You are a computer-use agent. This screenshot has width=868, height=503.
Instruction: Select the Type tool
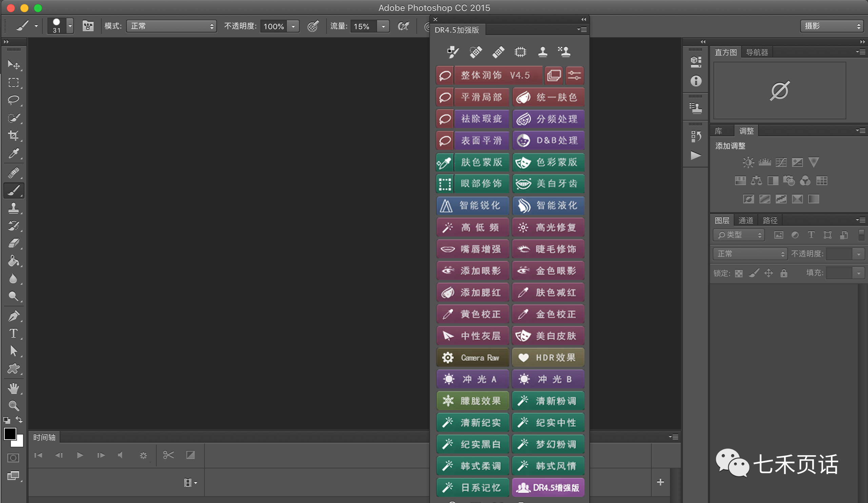14,333
